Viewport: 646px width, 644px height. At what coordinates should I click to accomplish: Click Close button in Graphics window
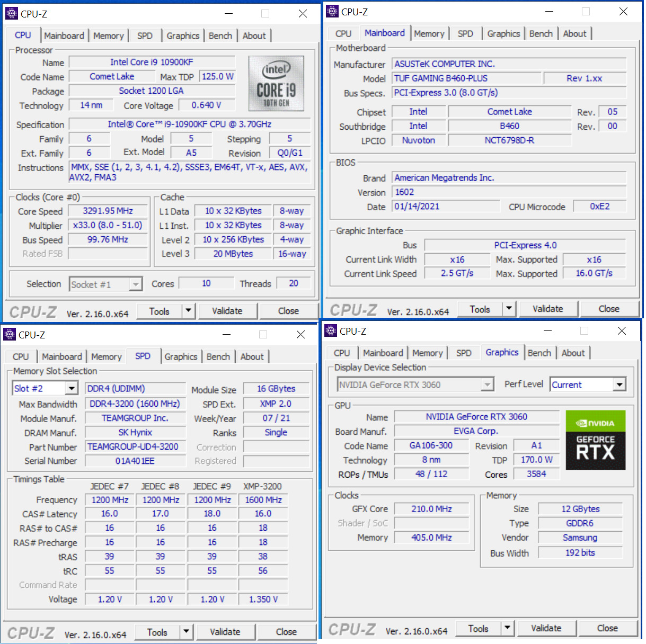(607, 628)
